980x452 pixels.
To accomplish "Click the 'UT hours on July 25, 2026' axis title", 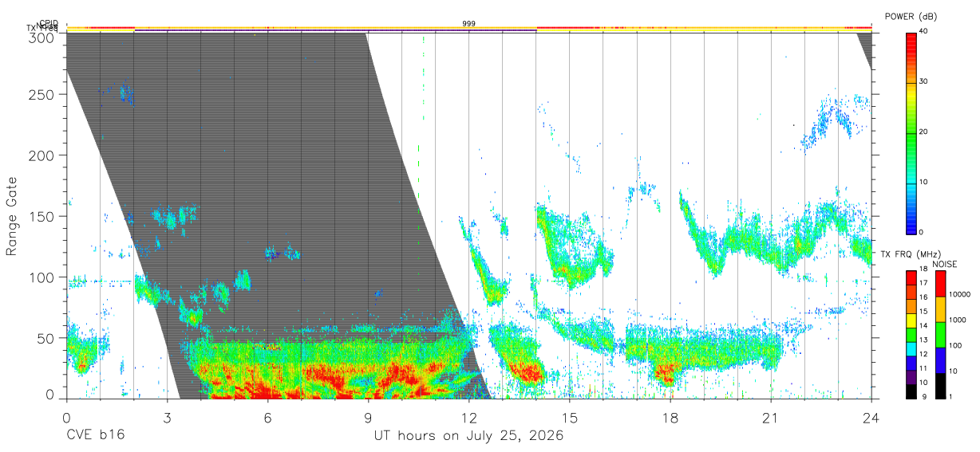I will [469, 436].
